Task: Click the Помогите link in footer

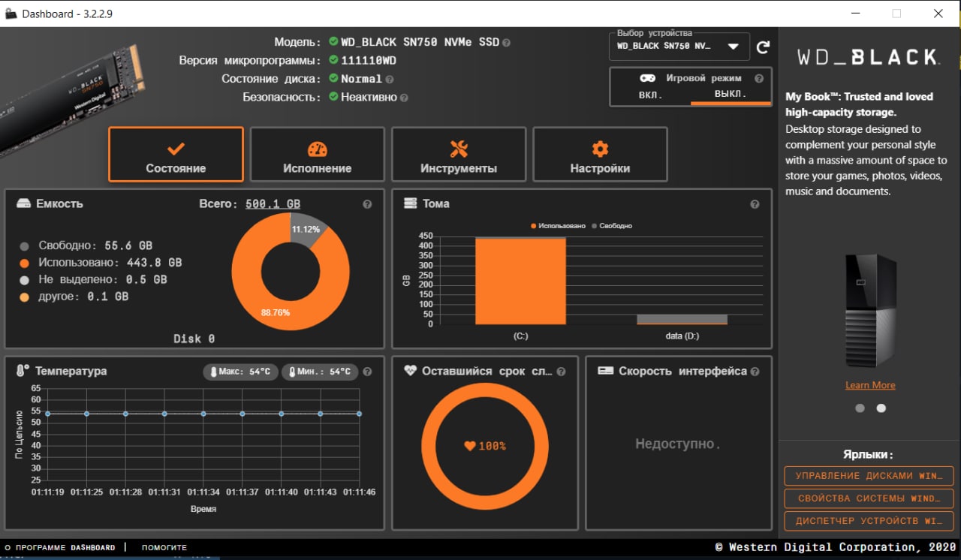Action: click(x=164, y=548)
